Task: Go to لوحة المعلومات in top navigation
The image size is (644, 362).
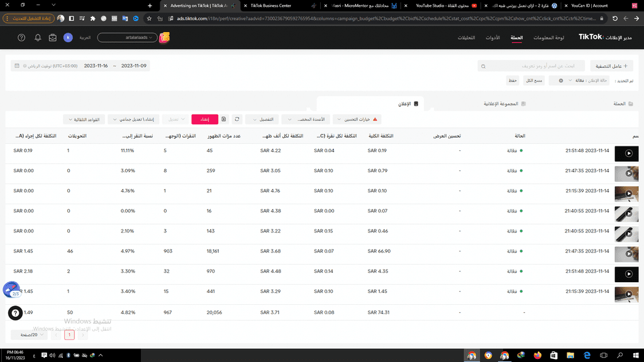Action: click(x=548, y=38)
